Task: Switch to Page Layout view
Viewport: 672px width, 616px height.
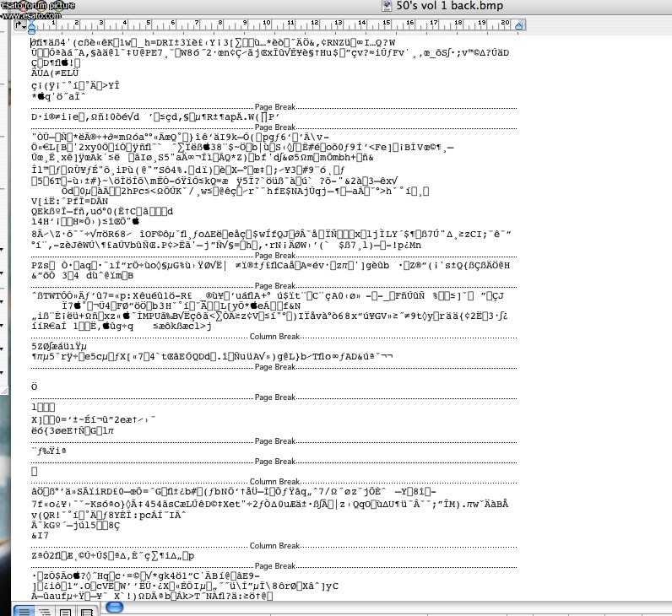Action: click(x=65, y=610)
